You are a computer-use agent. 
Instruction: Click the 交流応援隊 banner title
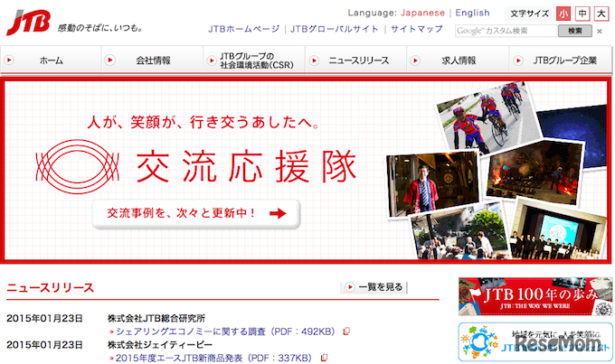(246, 166)
